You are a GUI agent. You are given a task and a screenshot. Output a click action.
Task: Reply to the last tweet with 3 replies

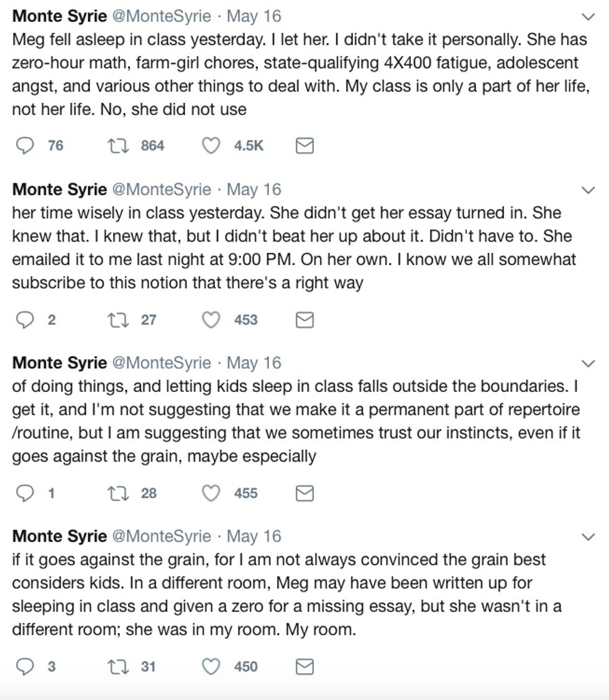[x=24, y=666]
